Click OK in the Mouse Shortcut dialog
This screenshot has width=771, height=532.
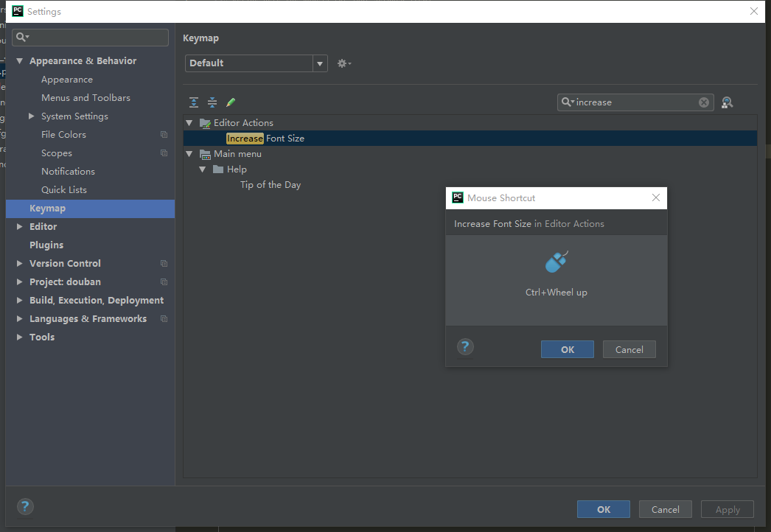pos(567,349)
